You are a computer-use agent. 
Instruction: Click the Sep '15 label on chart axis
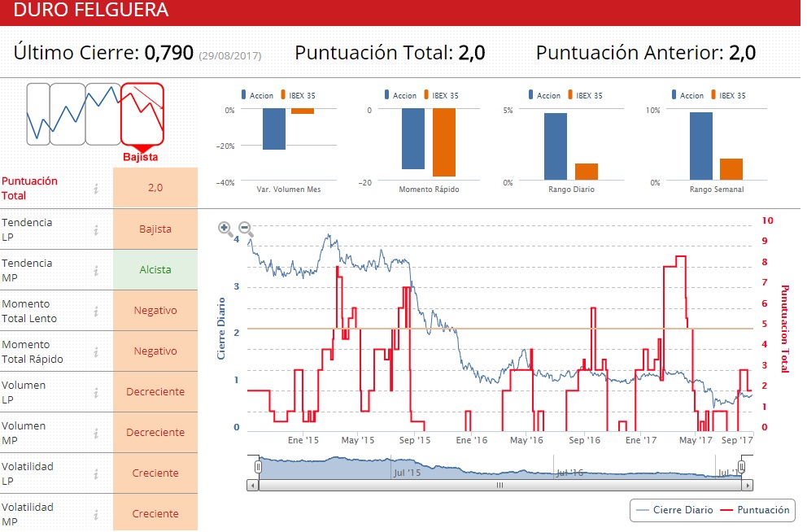pos(415,440)
